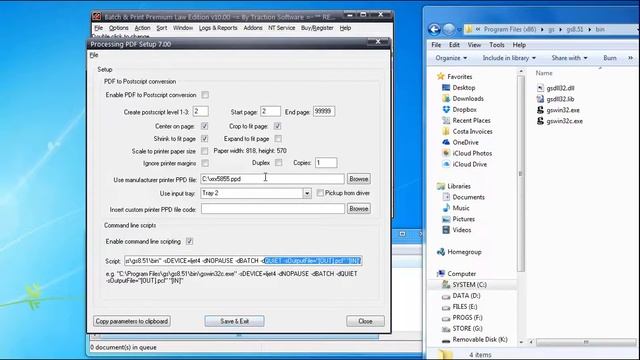Toggle Shrink to fit page checkbox
Image resolution: width=640 pixels, height=360 pixels.
click(x=204, y=139)
